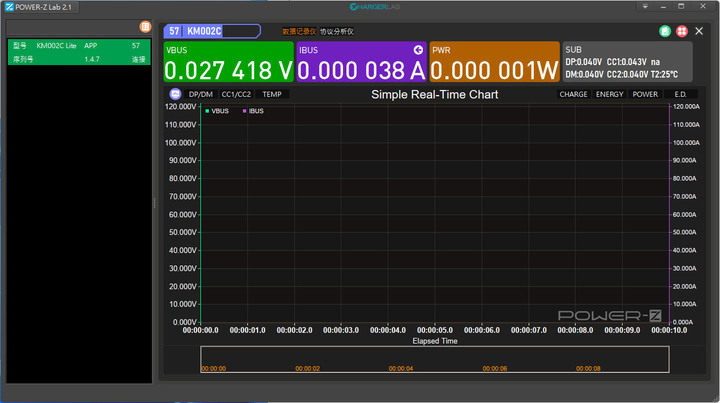This screenshot has height=403, width=720.
Task: Open the title bar dropdown arrow menu
Action: click(x=645, y=6)
